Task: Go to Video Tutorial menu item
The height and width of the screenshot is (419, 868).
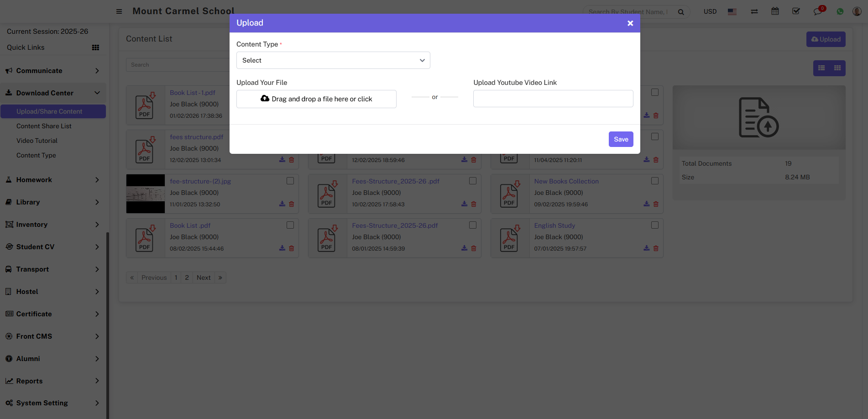Action: (x=37, y=141)
